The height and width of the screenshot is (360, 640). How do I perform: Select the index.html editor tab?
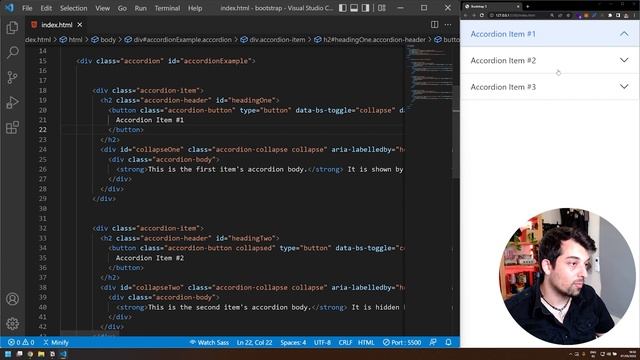[56, 25]
